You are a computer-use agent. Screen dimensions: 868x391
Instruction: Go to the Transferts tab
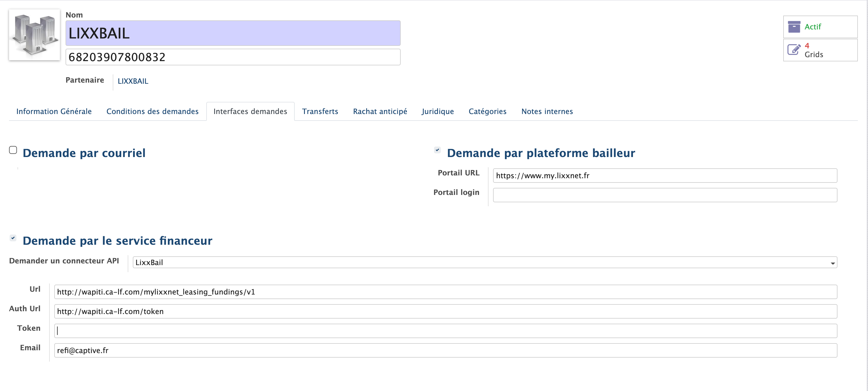(x=320, y=111)
